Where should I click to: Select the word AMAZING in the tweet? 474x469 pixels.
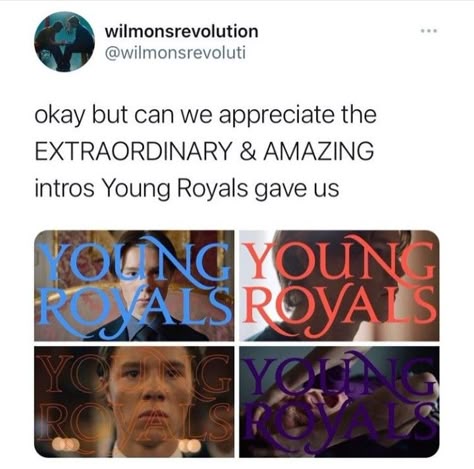point(319,151)
